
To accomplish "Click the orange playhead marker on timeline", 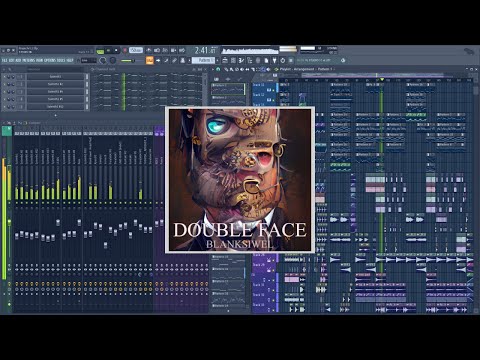I will click(382, 79).
